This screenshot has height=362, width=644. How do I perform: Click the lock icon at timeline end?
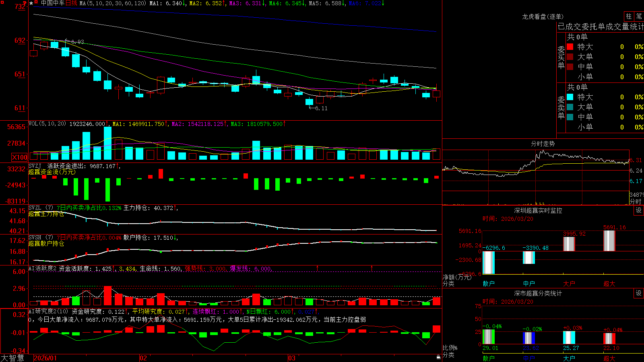(x=439, y=357)
